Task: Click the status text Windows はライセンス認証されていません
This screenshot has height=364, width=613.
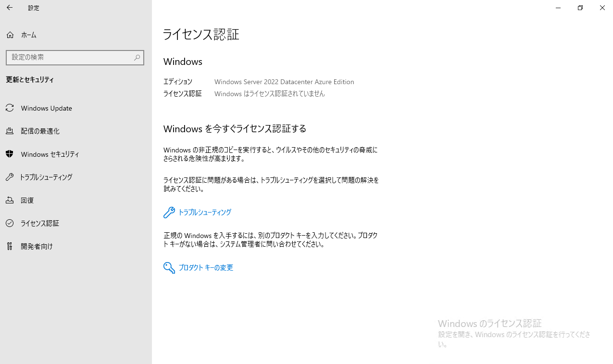Action: point(270,94)
